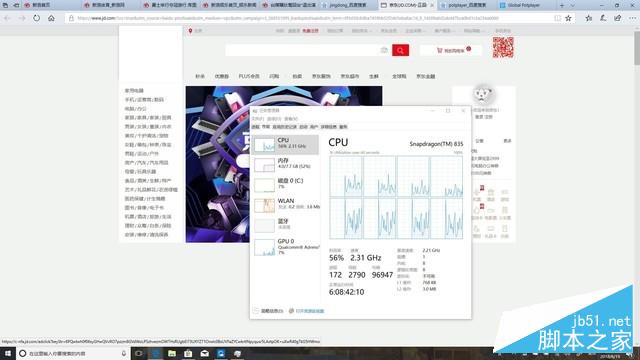
Task: Open the 我的购物车 shopping cart button
Action: [451, 50]
